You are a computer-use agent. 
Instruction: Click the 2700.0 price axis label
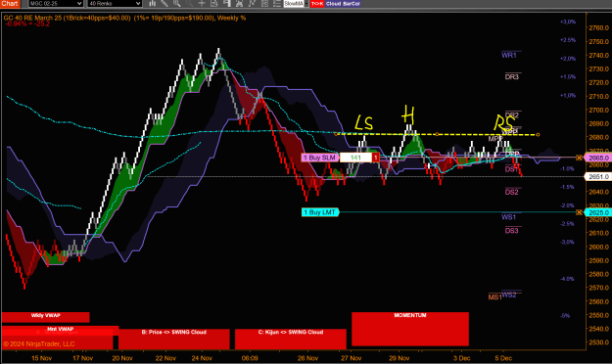point(598,110)
